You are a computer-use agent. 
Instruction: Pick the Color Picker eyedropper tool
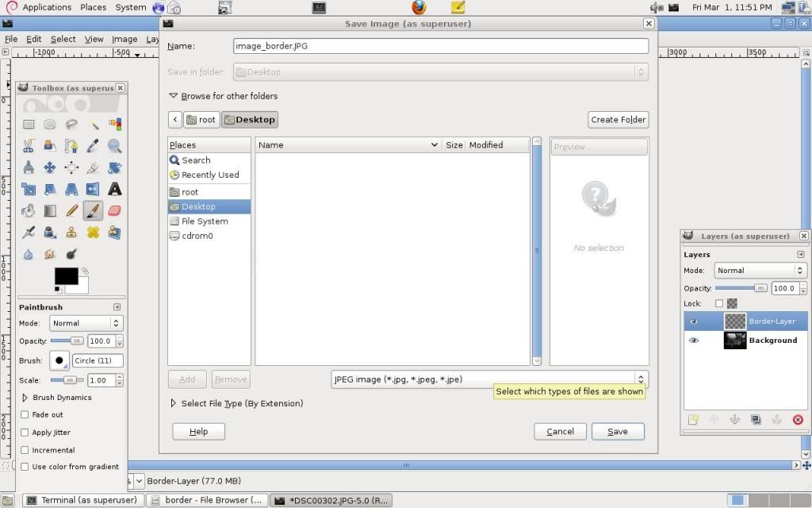(94, 146)
